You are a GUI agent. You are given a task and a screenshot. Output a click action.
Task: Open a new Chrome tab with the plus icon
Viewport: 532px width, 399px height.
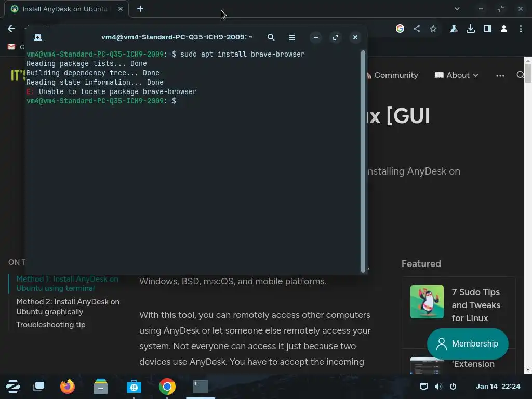point(140,9)
